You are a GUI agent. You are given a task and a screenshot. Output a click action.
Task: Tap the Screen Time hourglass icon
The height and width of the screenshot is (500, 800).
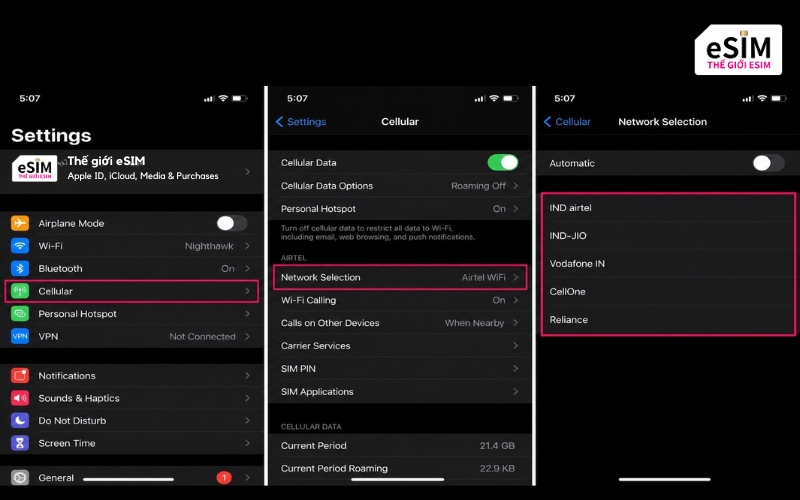[20, 443]
